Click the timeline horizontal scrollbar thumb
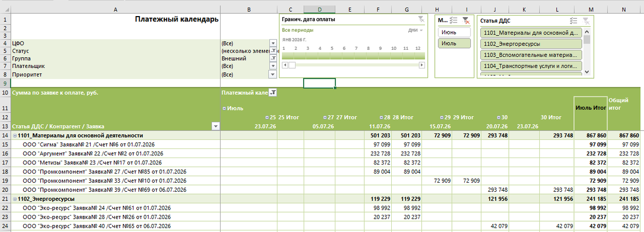Image resolution: width=644 pixels, height=232 pixels. (292, 65)
